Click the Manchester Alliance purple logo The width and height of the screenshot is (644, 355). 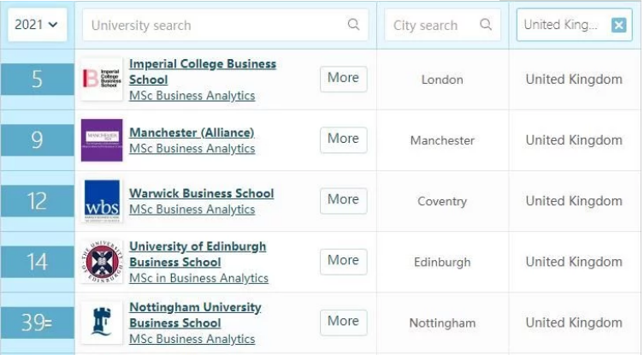(102, 140)
